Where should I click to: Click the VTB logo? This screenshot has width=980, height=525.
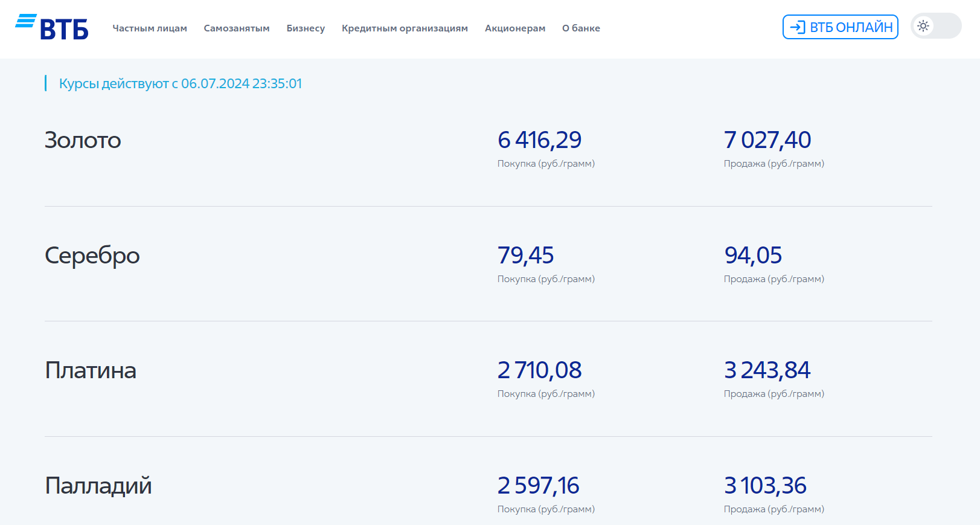(x=52, y=27)
